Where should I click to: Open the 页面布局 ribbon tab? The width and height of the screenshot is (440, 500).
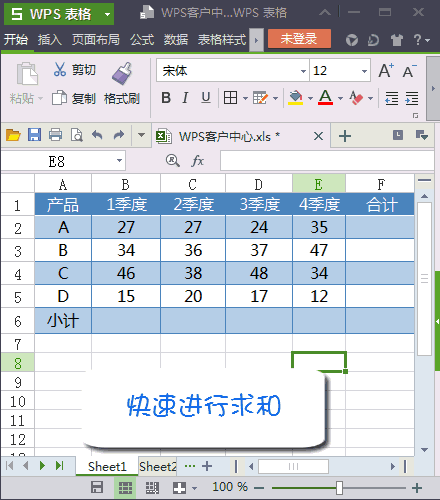pos(96,40)
